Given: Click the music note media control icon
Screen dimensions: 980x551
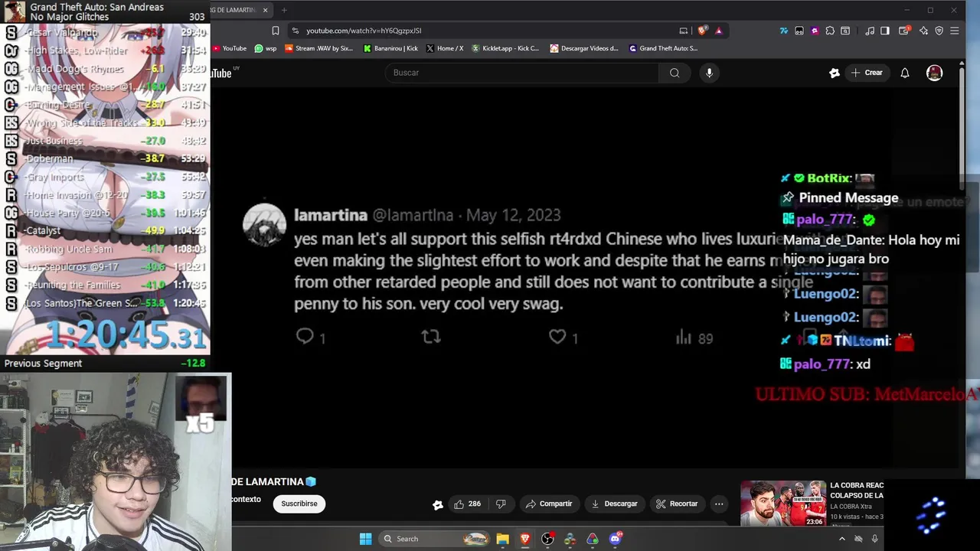Looking at the screenshot, I should point(870,31).
